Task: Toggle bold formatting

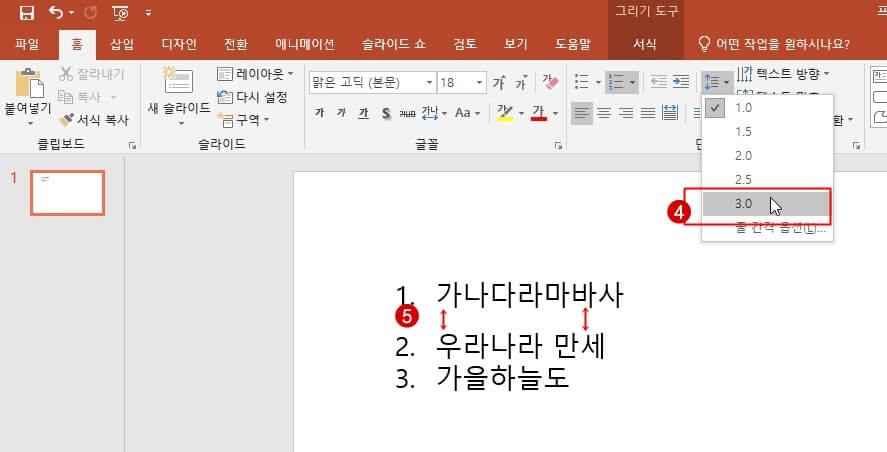Action: click(320, 113)
